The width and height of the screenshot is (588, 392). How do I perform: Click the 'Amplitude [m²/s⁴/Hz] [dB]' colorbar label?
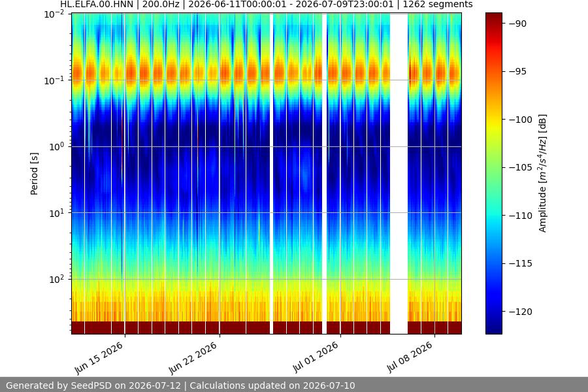[x=543, y=173]
